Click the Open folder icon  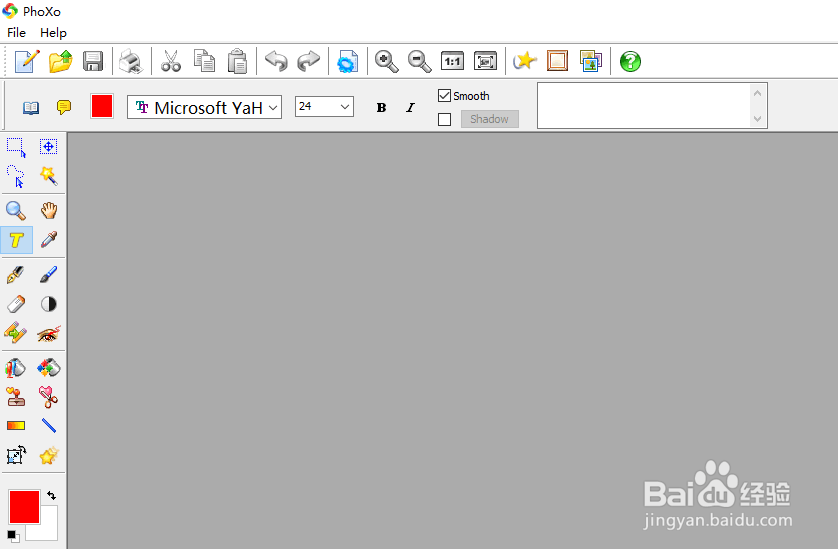pos(60,61)
